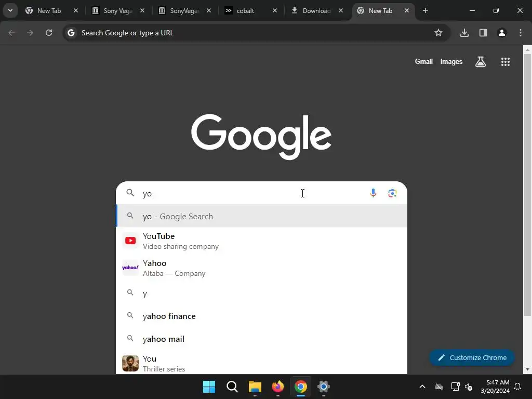Select the Yahoo company suggestion
Screen dimensions: 532x399
click(261, 268)
